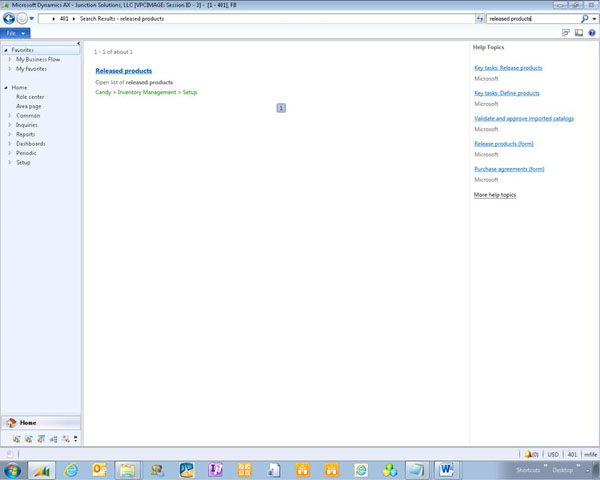Click the Shortcuts toolbar label
Image resolution: width=600 pixels, height=480 pixels.
pyautogui.click(x=528, y=470)
